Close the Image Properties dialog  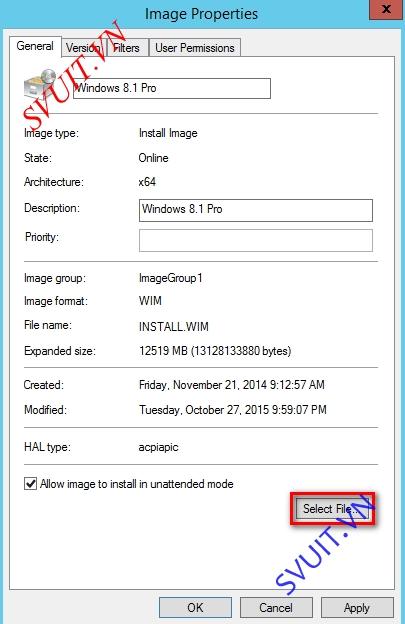tap(385, 9)
